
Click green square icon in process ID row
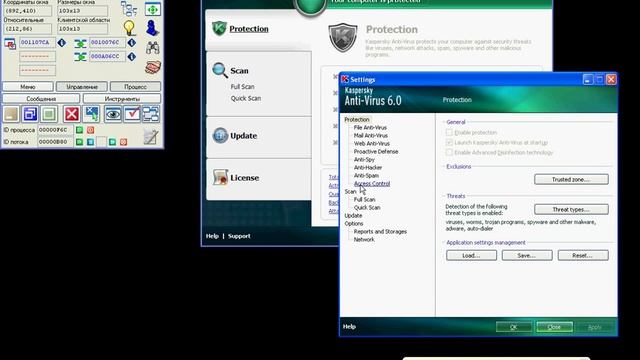pyautogui.click(x=80, y=130)
